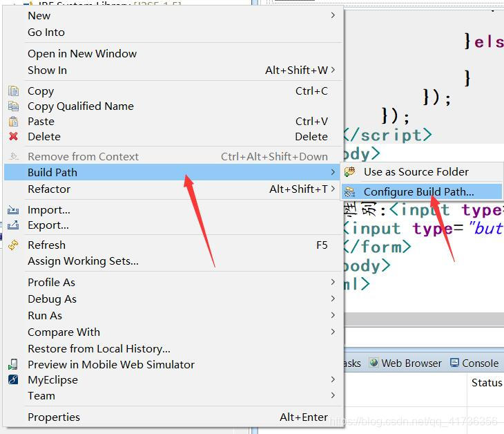Expand the Team submenu arrow
Screen dimensions: 504x434
point(333,395)
